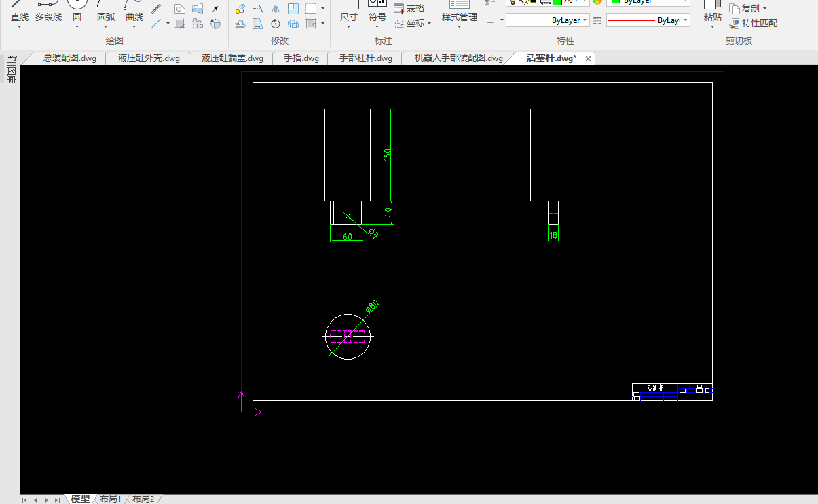Click the color wheel icon in 特性 panel
The image size is (818, 504).
(597, 2)
